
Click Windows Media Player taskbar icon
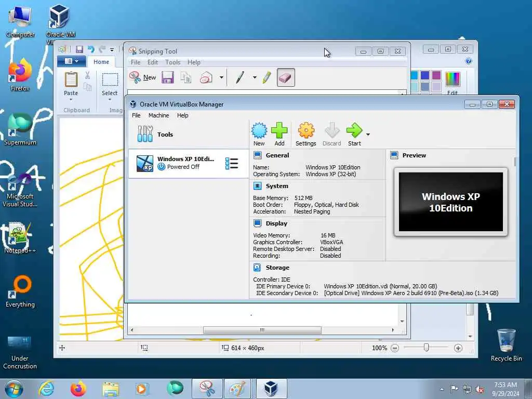click(141, 389)
